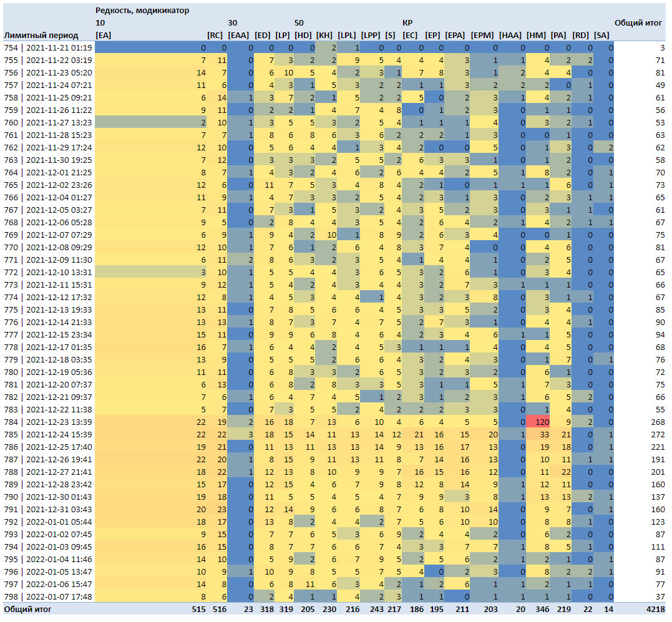Click the [LPP] column header

371,35
